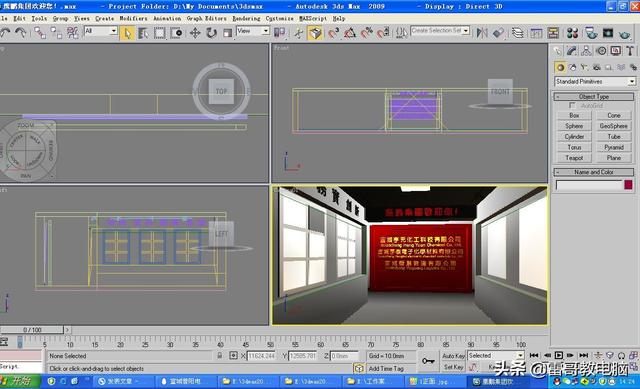Image resolution: width=640 pixels, height=389 pixels.
Task: Switch to the Modify panel tab
Action: 571,51
